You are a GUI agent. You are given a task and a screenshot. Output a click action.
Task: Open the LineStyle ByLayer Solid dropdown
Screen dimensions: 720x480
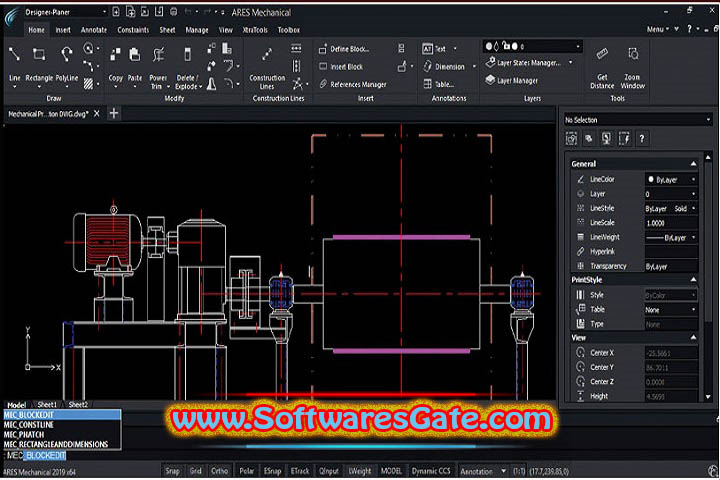click(671, 209)
